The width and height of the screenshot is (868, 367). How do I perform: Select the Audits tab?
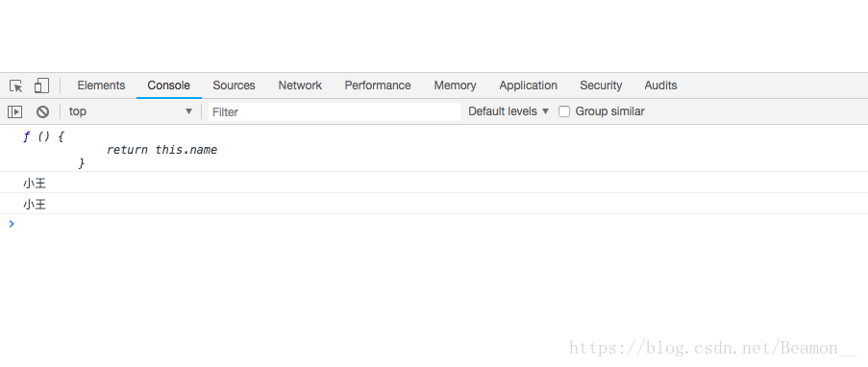coord(661,86)
